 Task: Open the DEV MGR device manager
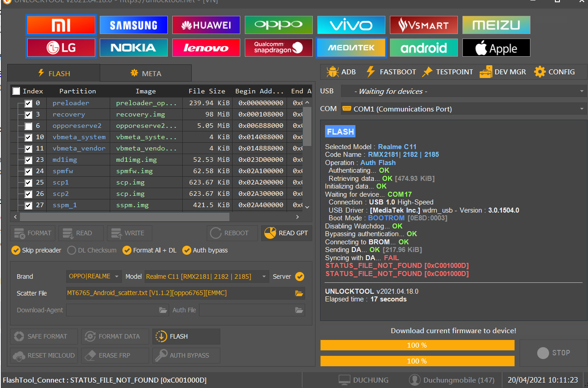pyautogui.click(x=503, y=72)
